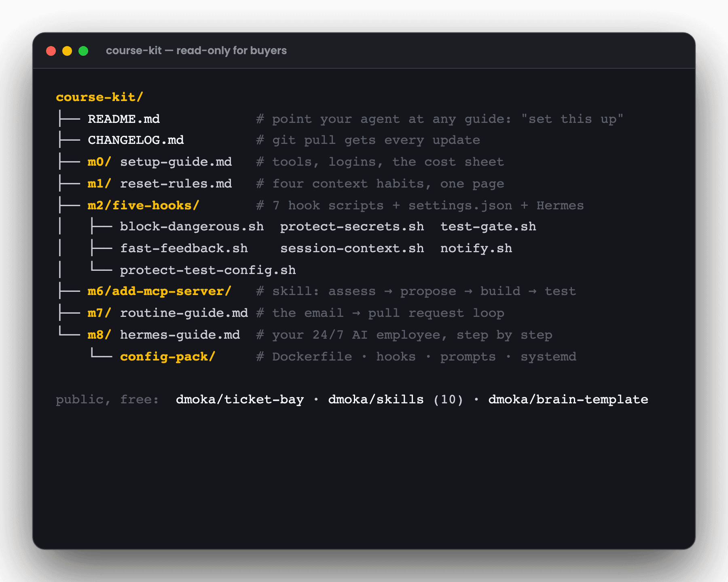The image size is (728, 582).
Task: Select the m8/ folder label
Action: coord(99,335)
